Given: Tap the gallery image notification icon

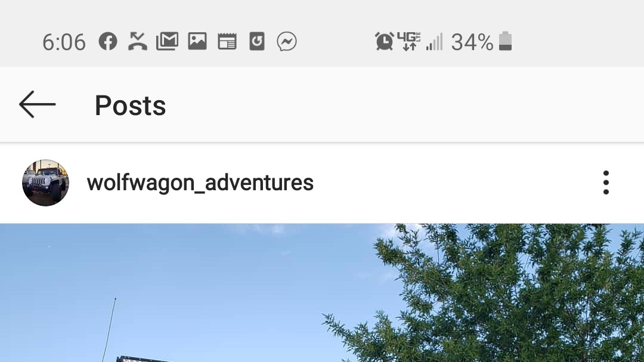Looking at the screenshot, I should point(197,41).
